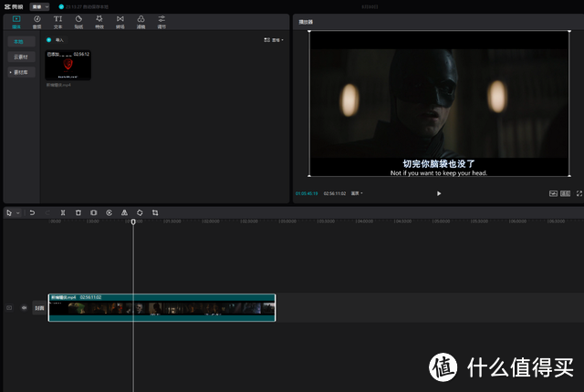This screenshot has height=392, width=584.
Task: Click the 导入 (Import) button
Action: coord(57,41)
